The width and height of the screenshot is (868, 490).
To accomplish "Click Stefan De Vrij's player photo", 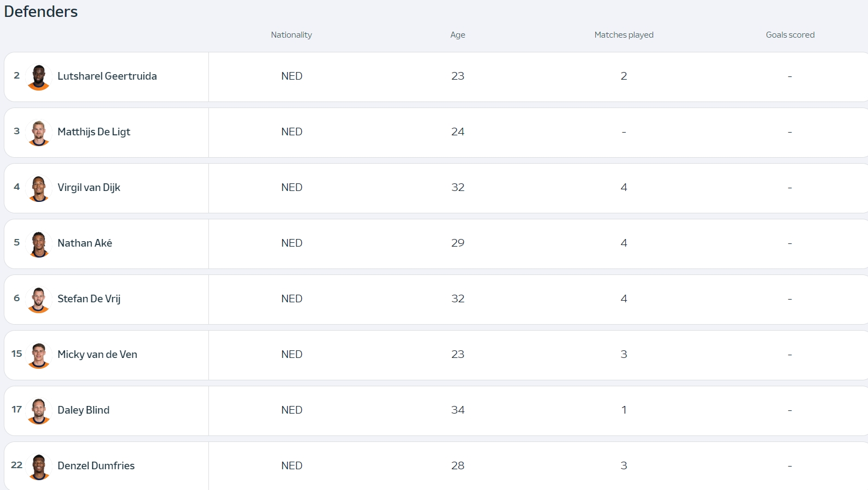I will (x=39, y=300).
